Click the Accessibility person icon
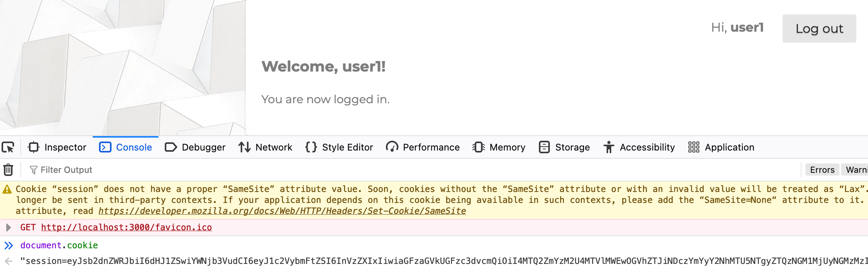The height and width of the screenshot is (269, 868). pyautogui.click(x=608, y=147)
